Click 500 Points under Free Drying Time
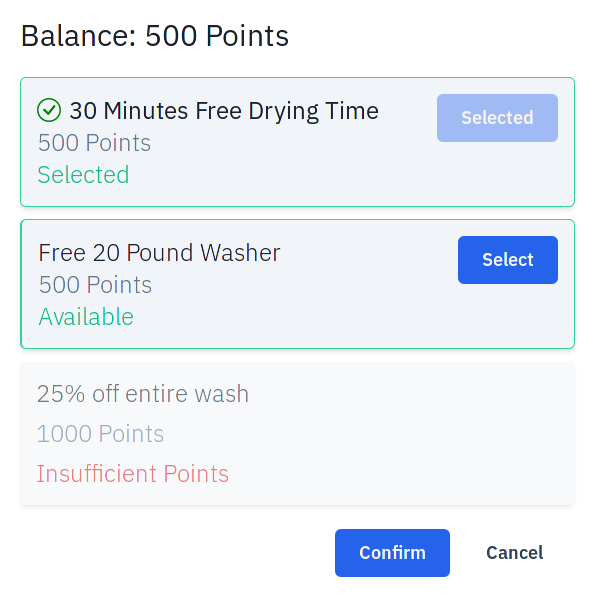The image size is (600, 600). tap(94, 143)
